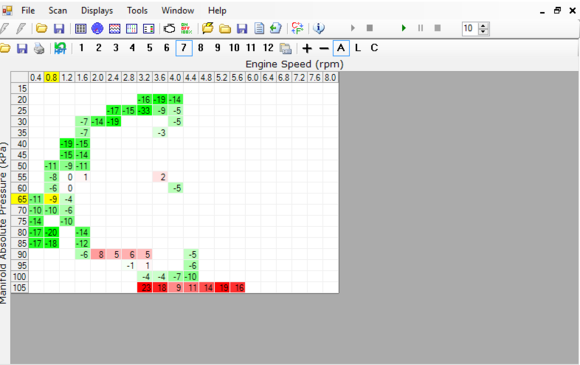Image resolution: width=580 pixels, height=365 pixels.
Task: Click the minus icon in histogram toolbar
Action: tap(324, 48)
